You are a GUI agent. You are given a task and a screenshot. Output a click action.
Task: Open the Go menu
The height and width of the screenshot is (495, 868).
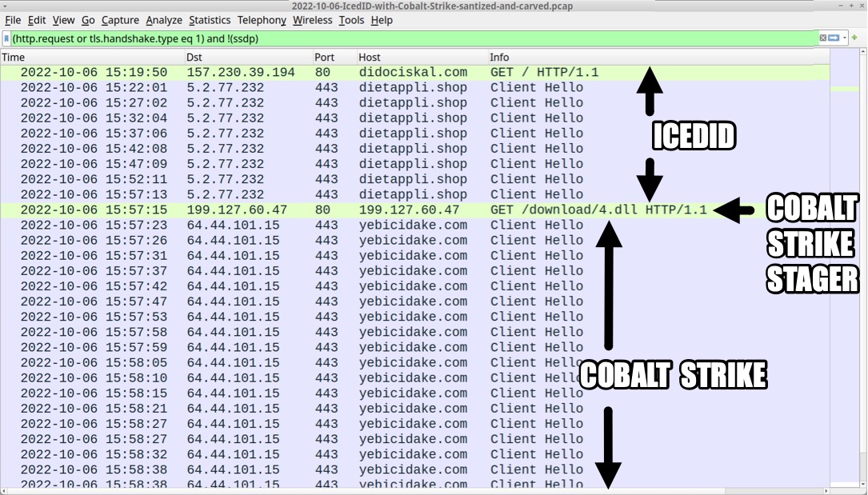pyautogui.click(x=88, y=21)
